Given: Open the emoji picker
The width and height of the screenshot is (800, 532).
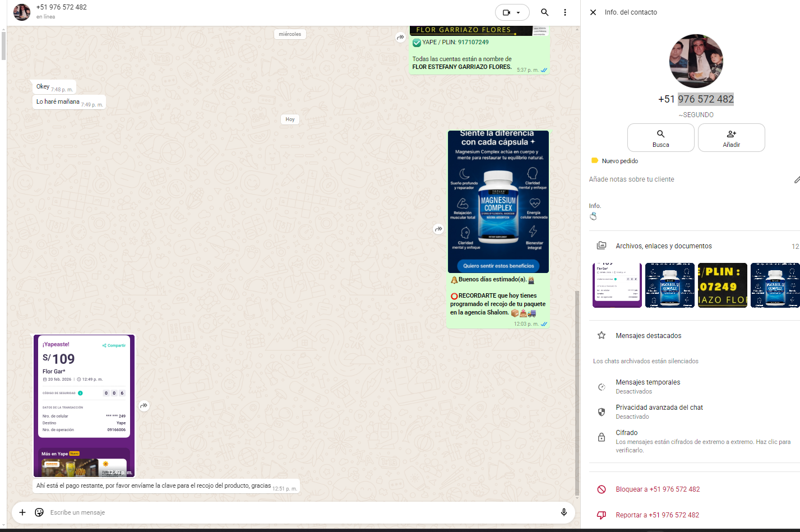Looking at the screenshot, I should pyautogui.click(x=39, y=512).
